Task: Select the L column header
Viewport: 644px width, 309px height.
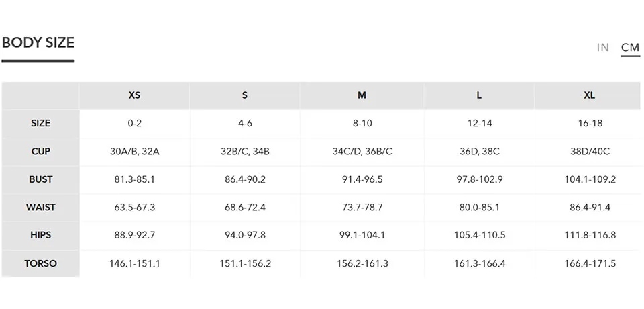Action: click(479, 95)
